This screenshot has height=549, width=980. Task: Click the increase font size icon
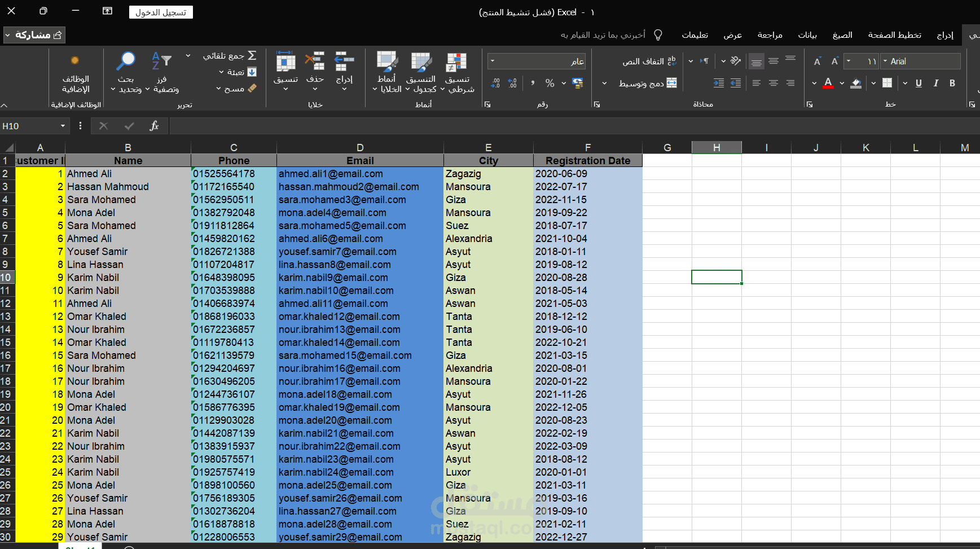(x=834, y=62)
